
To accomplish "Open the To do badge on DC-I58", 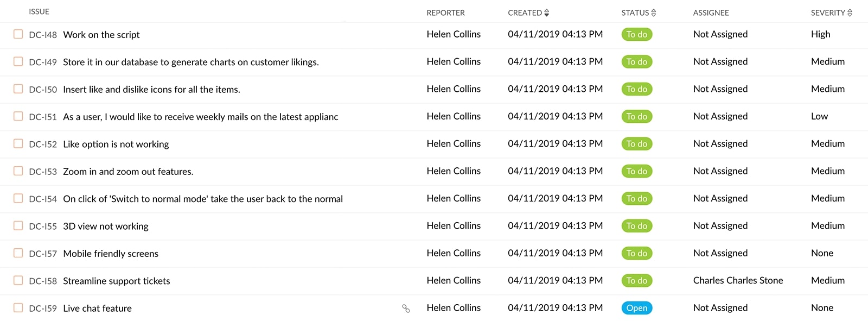I will [637, 281].
